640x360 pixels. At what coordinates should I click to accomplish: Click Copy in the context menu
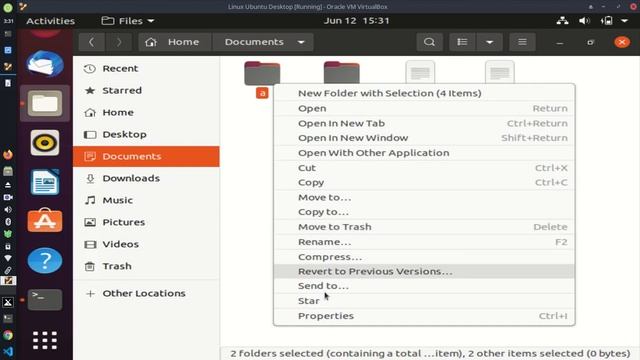pos(424,182)
